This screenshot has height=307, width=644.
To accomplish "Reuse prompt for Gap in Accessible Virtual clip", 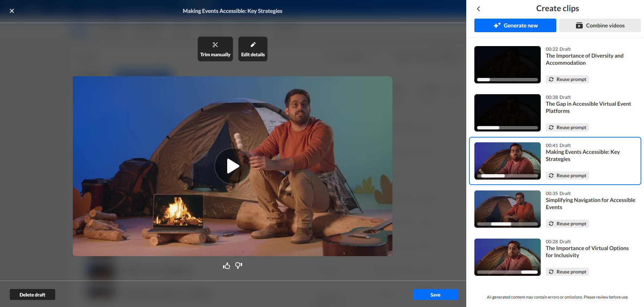I will (x=567, y=127).
